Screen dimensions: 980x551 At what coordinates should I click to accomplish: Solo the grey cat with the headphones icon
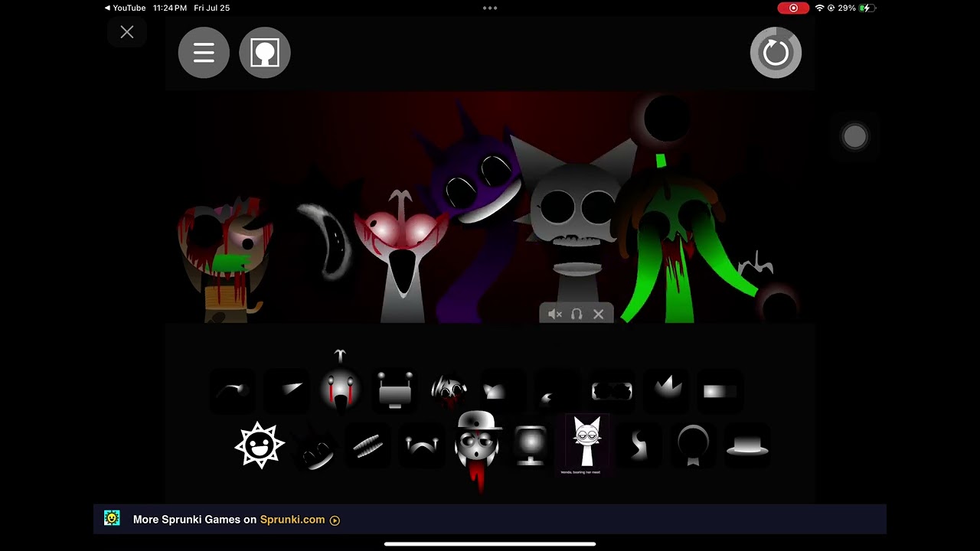577,314
